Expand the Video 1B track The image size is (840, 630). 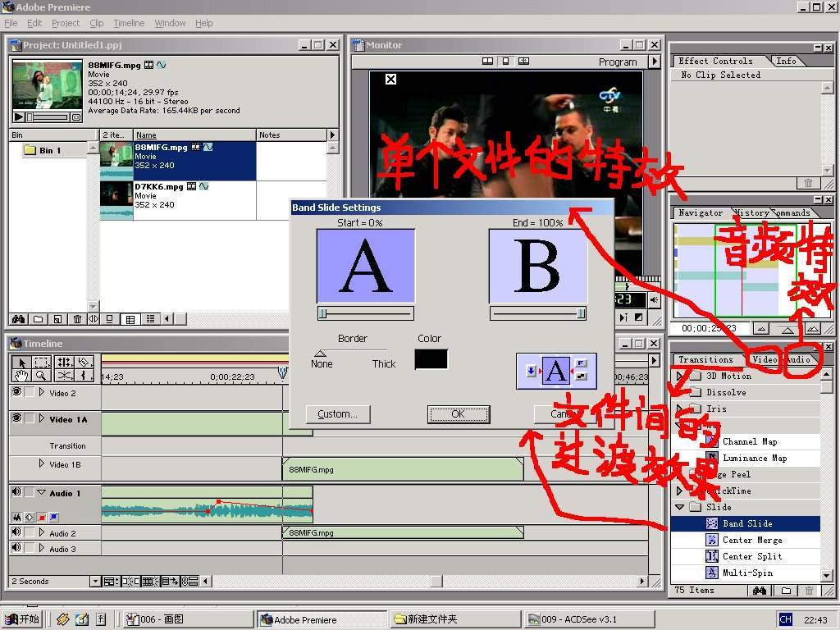pyautogui.click(x=41, y=463)
